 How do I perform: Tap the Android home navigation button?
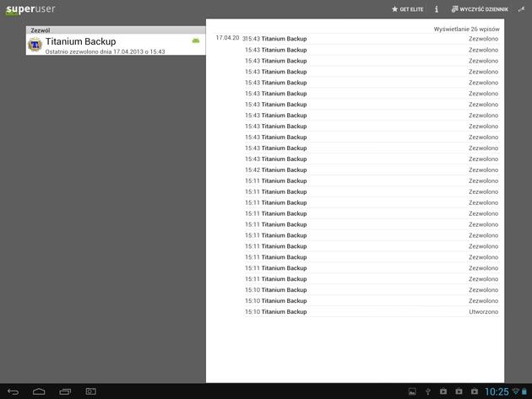click(39, 392)
